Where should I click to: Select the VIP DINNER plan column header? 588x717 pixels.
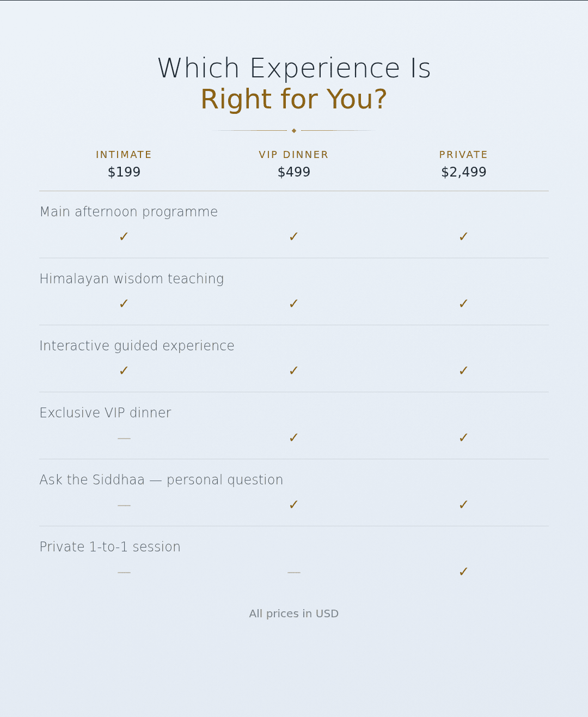tap(293, 155)
